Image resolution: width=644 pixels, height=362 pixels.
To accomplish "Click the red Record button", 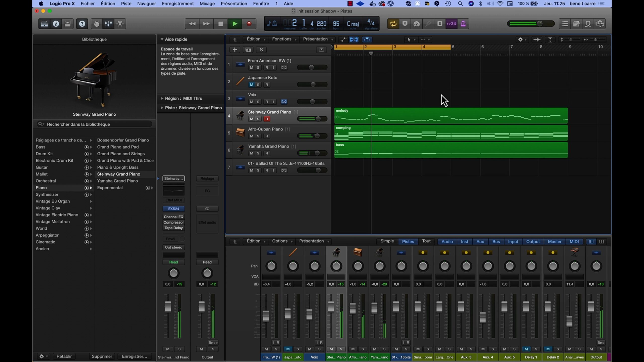I will click(x=249, y=24).
